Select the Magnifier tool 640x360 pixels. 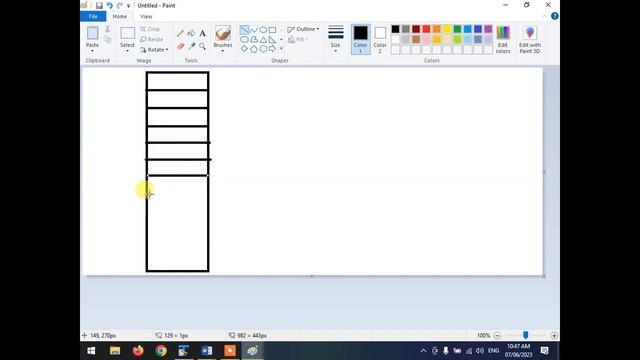202,46
